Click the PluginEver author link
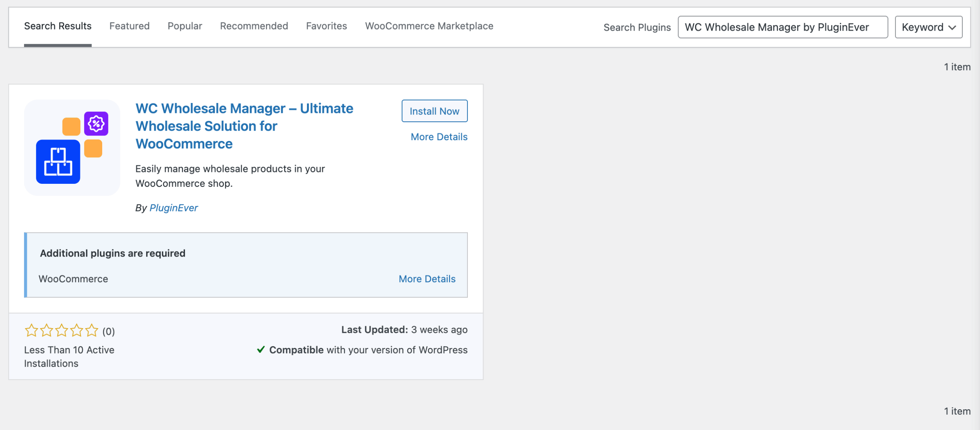The height and width of the screenshot is (430, 980). [x=173, y=208]
